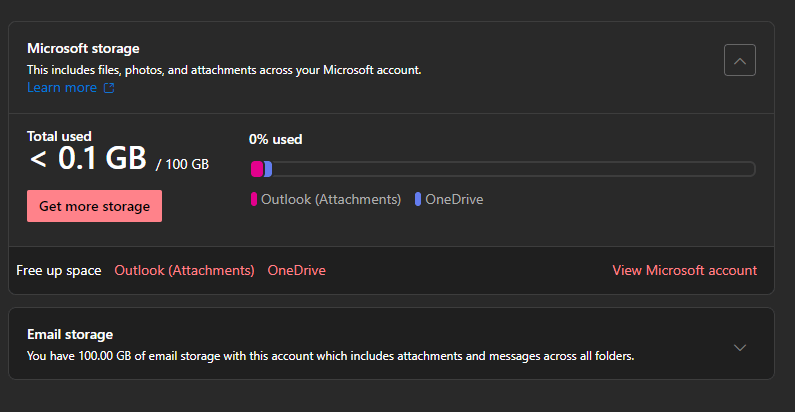Screen dimensions: 795x412
Task: Click the pink Outlook (Attachments) legend swatch
Action: [254, 199]
